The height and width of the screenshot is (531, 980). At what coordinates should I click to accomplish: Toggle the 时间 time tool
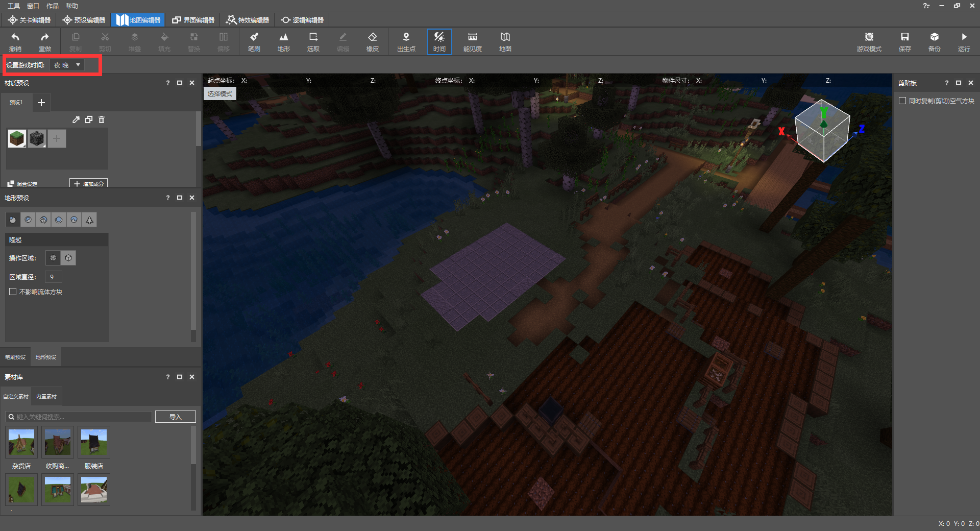click(439, 41)
